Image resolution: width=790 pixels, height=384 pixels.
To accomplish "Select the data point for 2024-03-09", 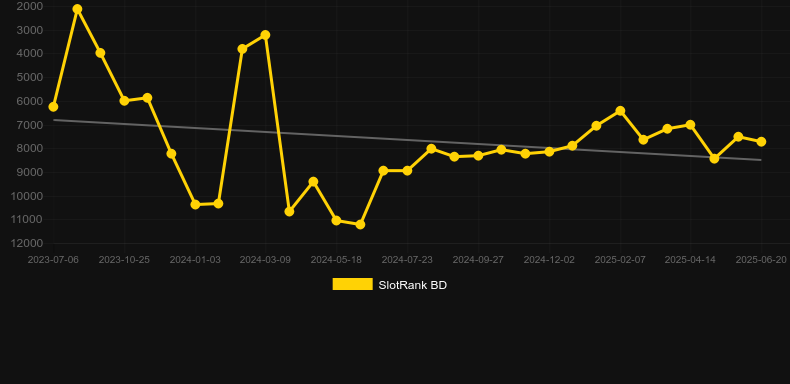I will [266, 35].
